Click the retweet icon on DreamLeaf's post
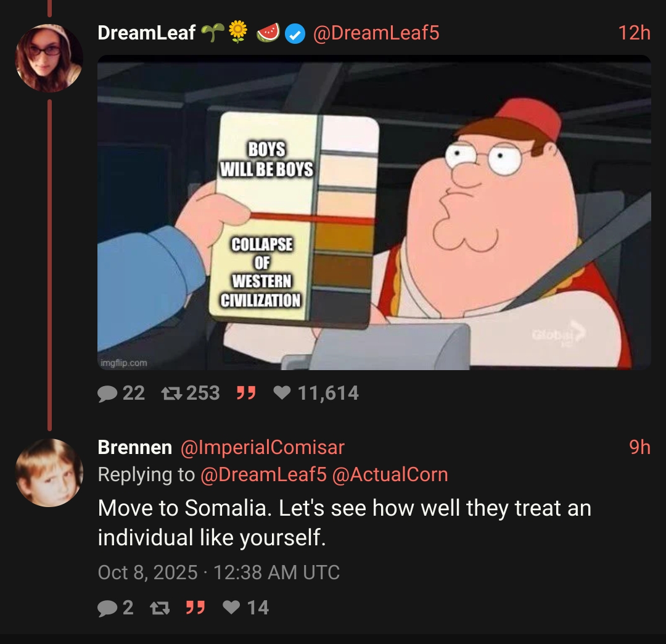 (171, 394)
